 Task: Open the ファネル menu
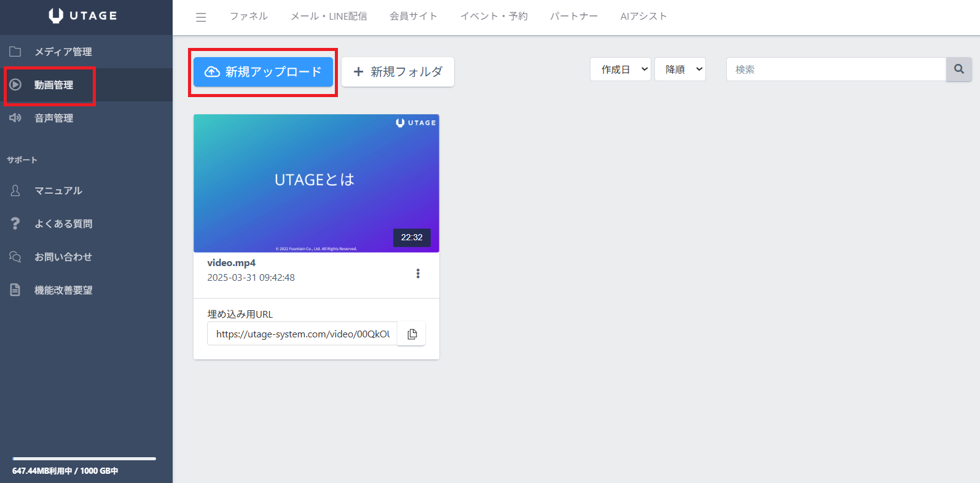pos(248,17)
